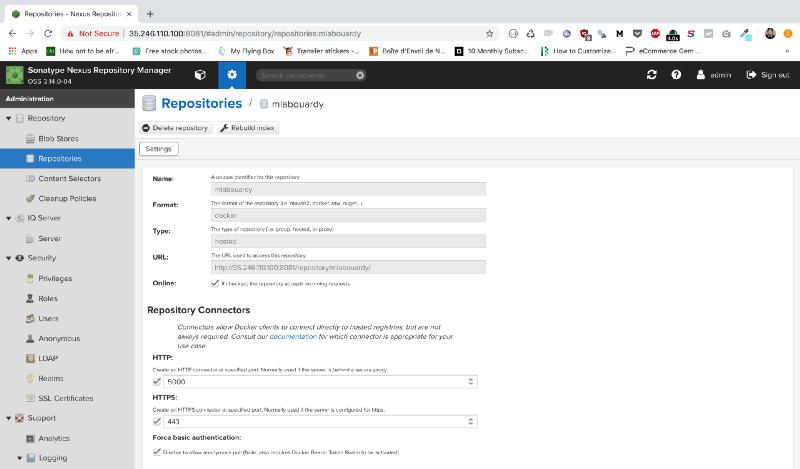Collapse the IQ Server tree node
The width and height of the screenshot is (800, 469).
8,218
